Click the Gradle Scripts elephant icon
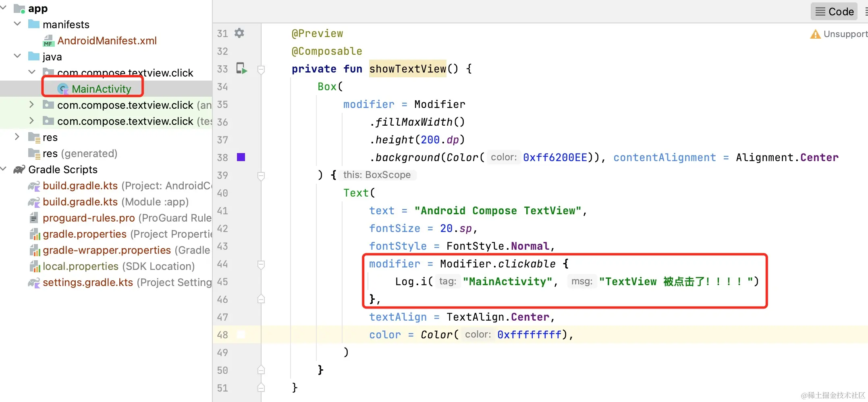 (x=19, y=170)
